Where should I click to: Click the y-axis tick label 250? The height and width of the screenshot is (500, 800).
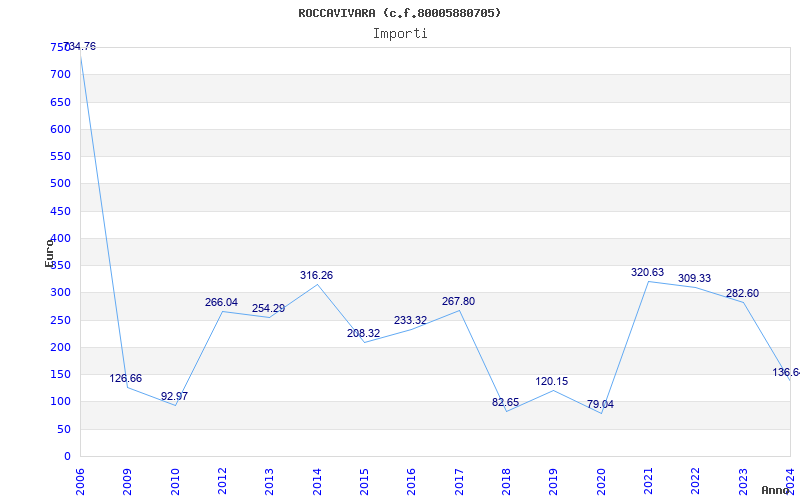60,320
